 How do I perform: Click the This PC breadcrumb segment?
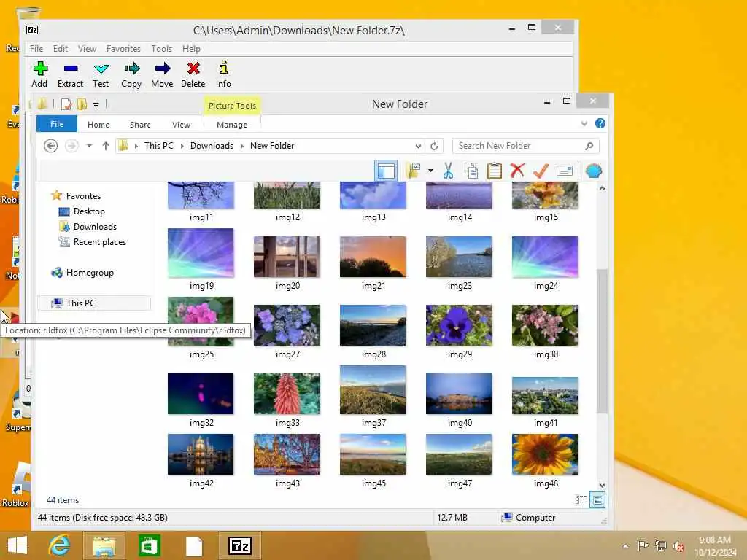pos(158,146)
